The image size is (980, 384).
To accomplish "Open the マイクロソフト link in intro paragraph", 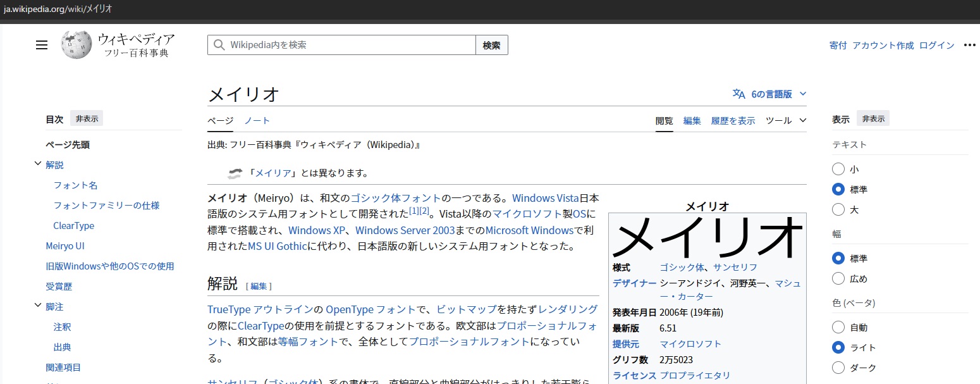I will pyautogui.click(x=527, y=214).
